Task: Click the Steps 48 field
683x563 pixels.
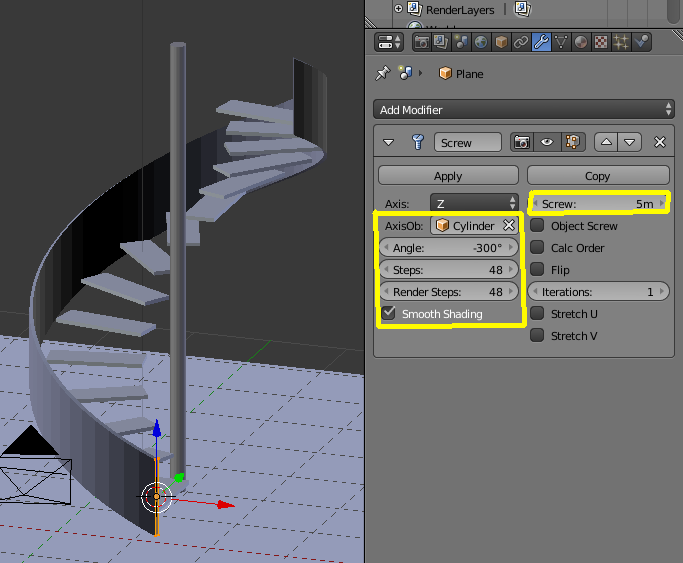Action: click(x=449, y=270)
